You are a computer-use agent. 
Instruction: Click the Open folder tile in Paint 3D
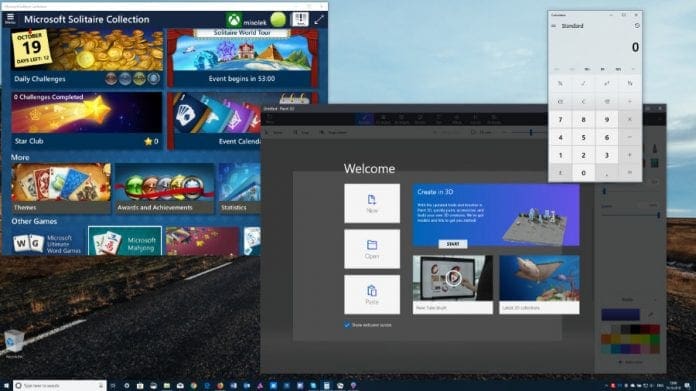click(x=372, y=249)
